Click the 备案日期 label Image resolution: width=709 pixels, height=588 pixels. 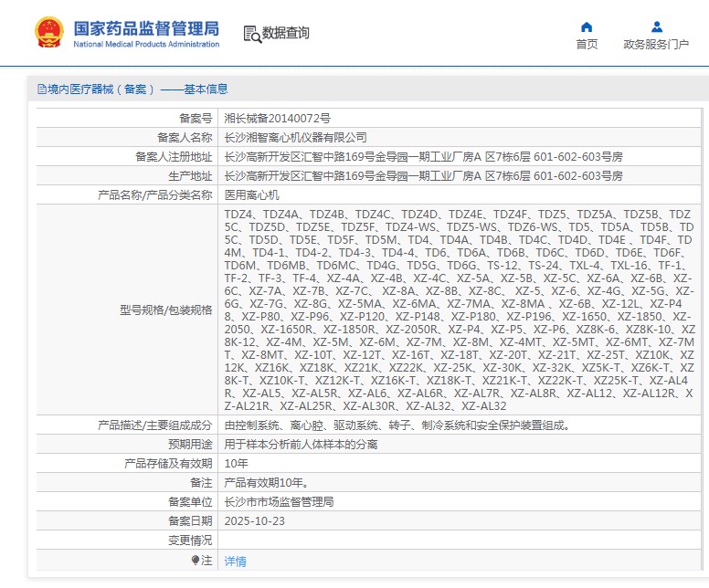pos(190,521)
